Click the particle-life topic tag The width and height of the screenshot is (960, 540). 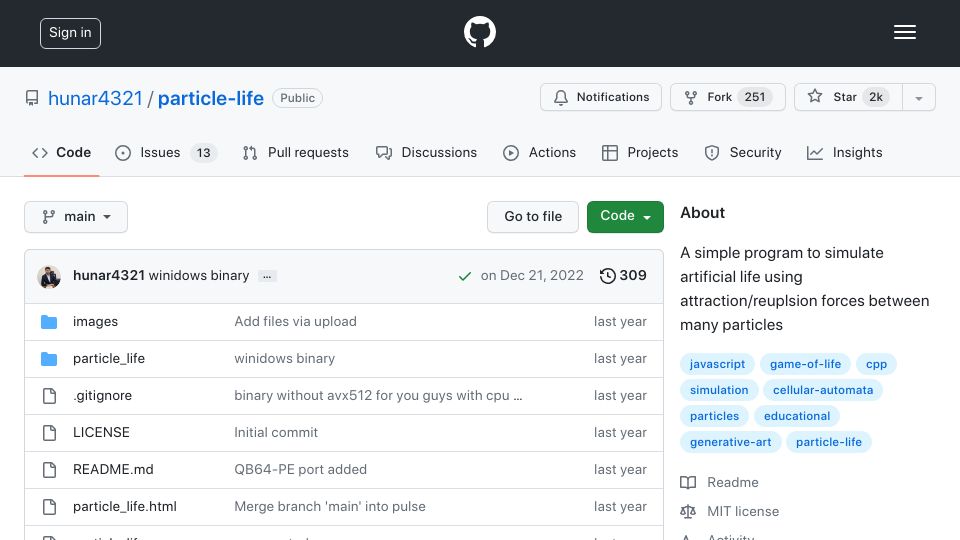pyautogui.click(x=828, y=442)
